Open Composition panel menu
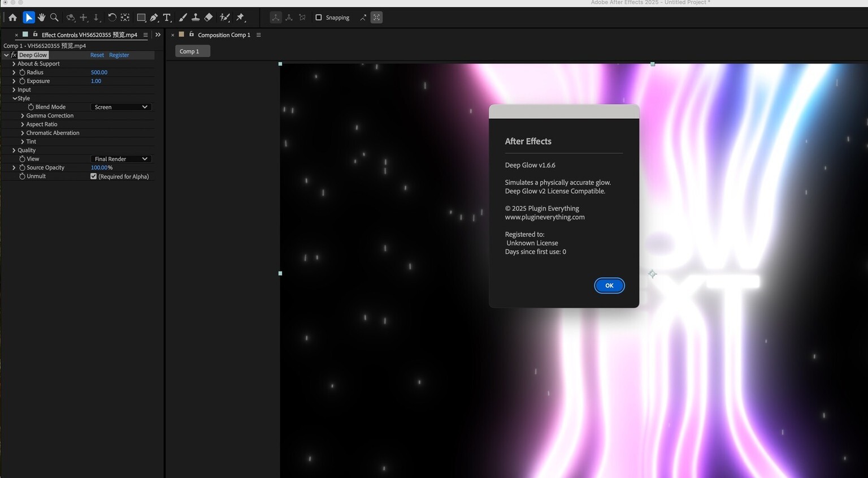Image resolution: width=868 pixels, height=478 pixels. [x=258, y=35]
